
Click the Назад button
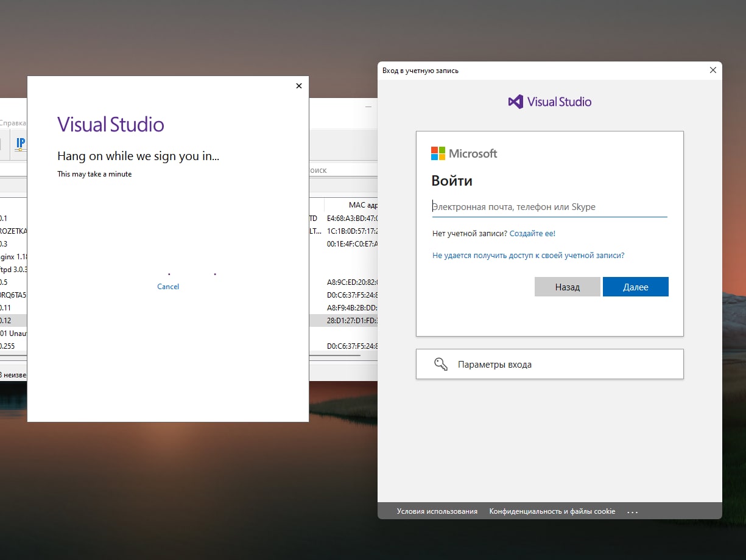tap(568, 287)
